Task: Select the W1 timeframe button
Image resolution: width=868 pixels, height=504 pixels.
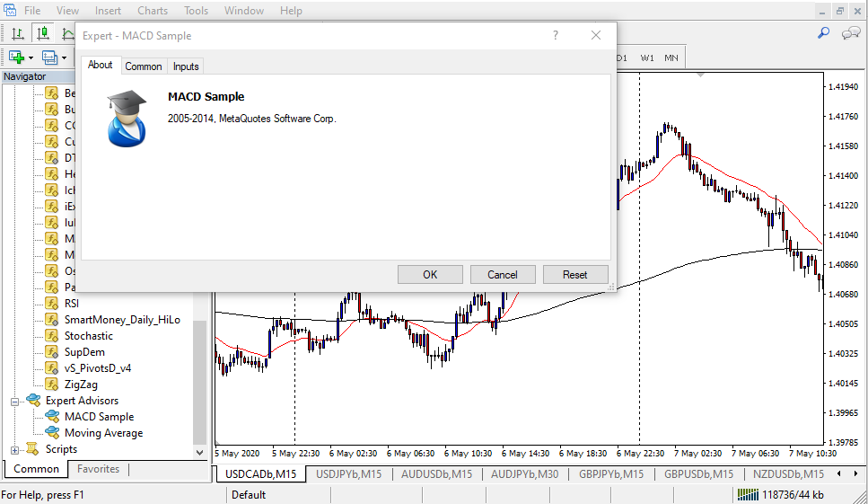Action: click(647, 57)
